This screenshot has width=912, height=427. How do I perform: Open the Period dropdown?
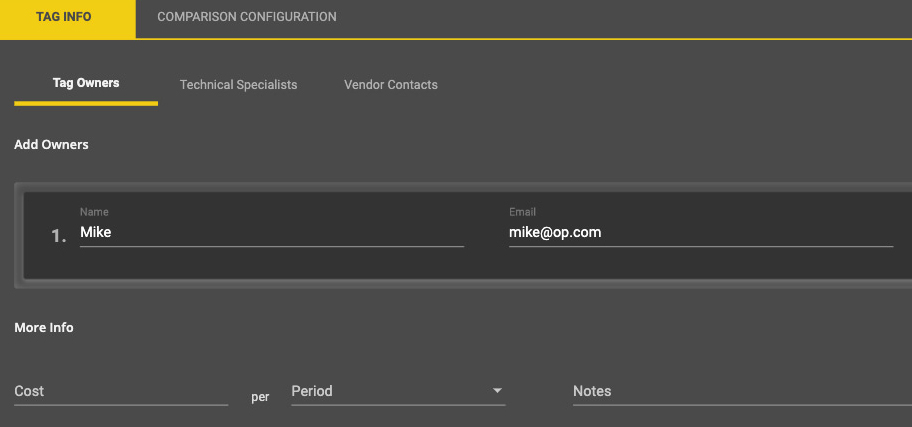(x=398, y=392)
